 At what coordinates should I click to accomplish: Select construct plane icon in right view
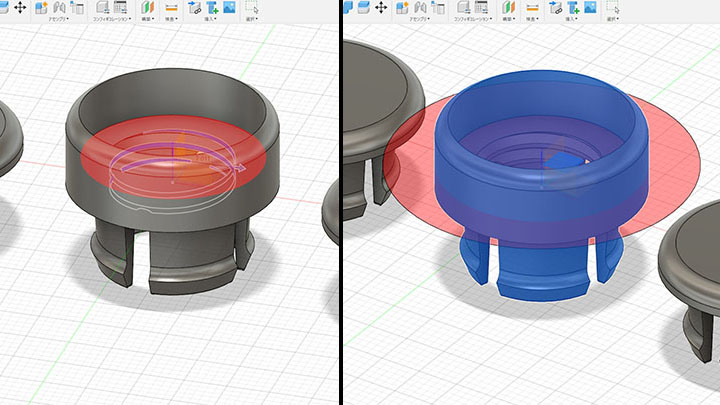click(x=508, y=7)
